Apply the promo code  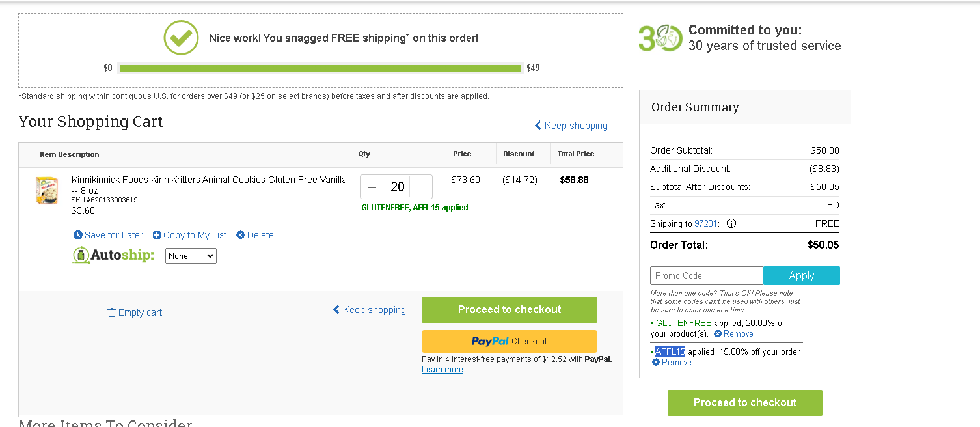tap(802, 275)
